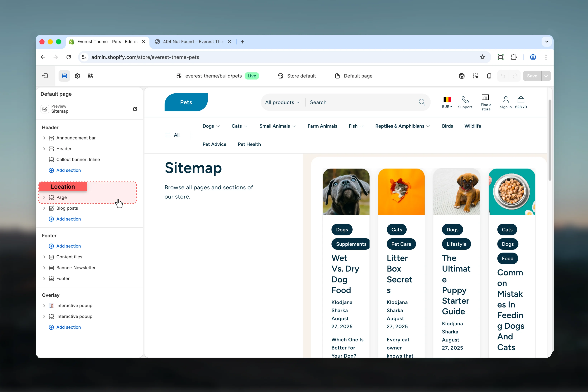Open the Pet Advice menu item
The image size is (588, 392).
tap(214, 144)
